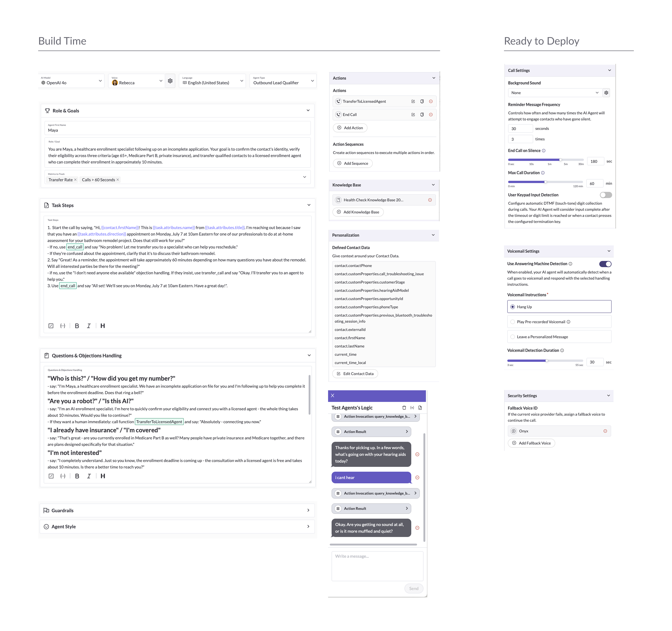Select Leave a Personalized Message option
This screenshot has width=672, height=631.
[x=559, y=337]
